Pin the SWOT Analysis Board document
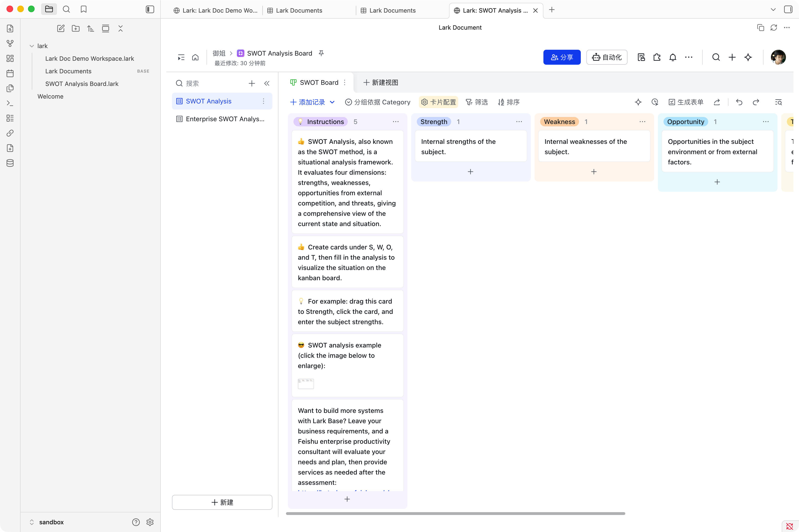The image size is (799, 532). pos(321,53)
